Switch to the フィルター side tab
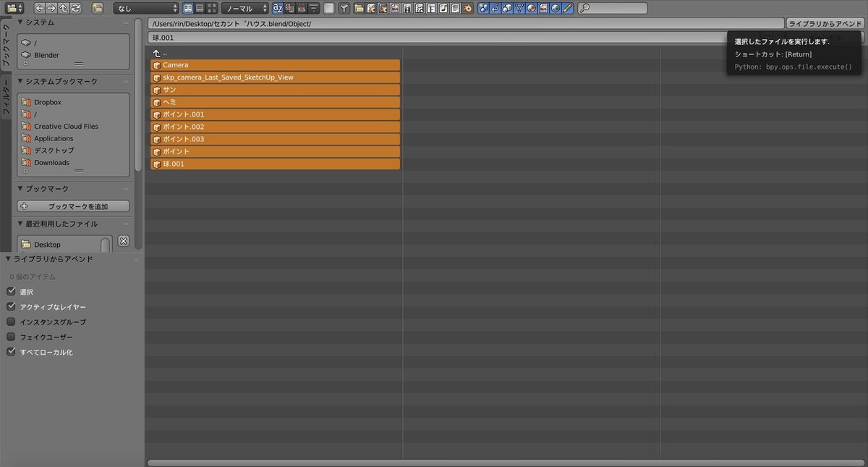This screenshot has height=467, width=868. tap(6, 101)
